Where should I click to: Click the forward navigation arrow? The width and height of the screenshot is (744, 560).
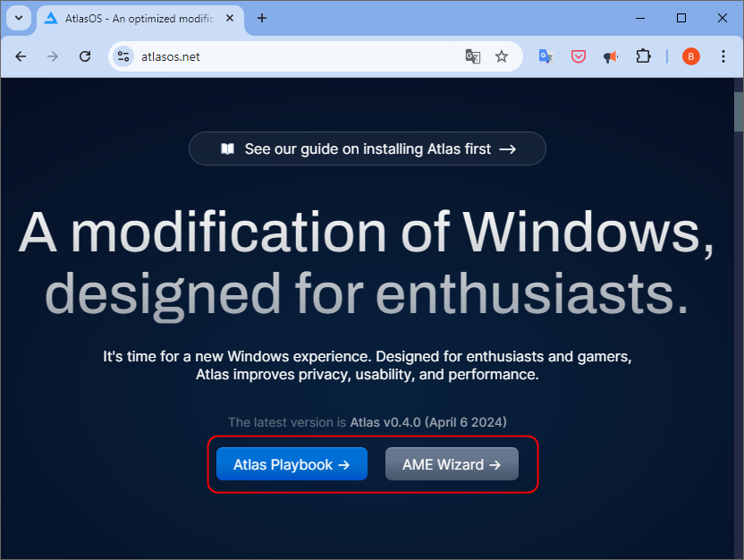pyautogui.click(x=53, y=57)
